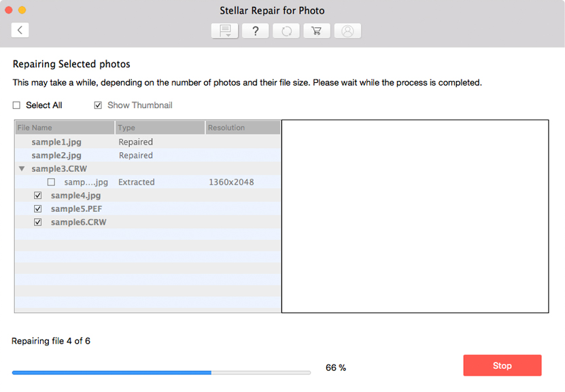Click the red close window button
Screen dimensions: 565x392
click(x=9, y=10)
